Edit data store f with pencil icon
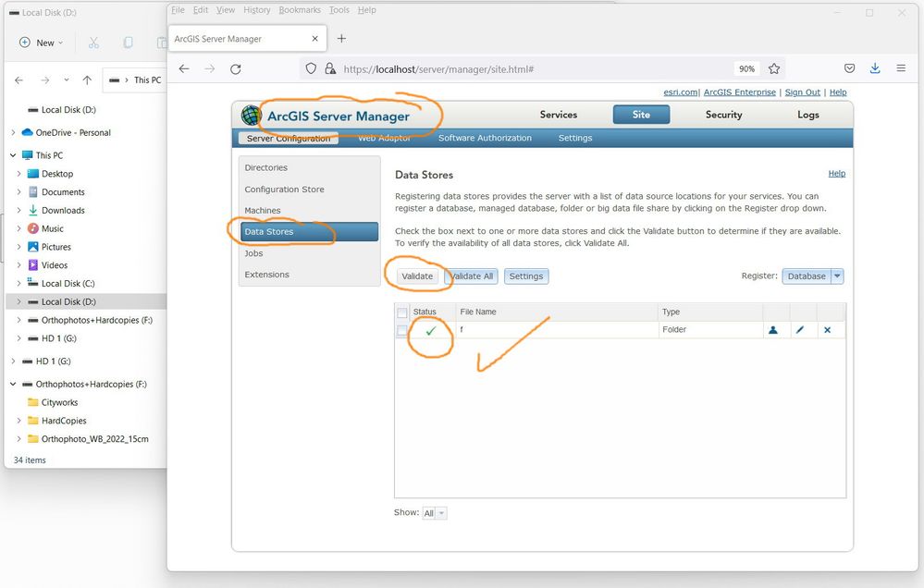Image resolution: width=924 pixels, height=588 pixels. click(x=800, y=330)
